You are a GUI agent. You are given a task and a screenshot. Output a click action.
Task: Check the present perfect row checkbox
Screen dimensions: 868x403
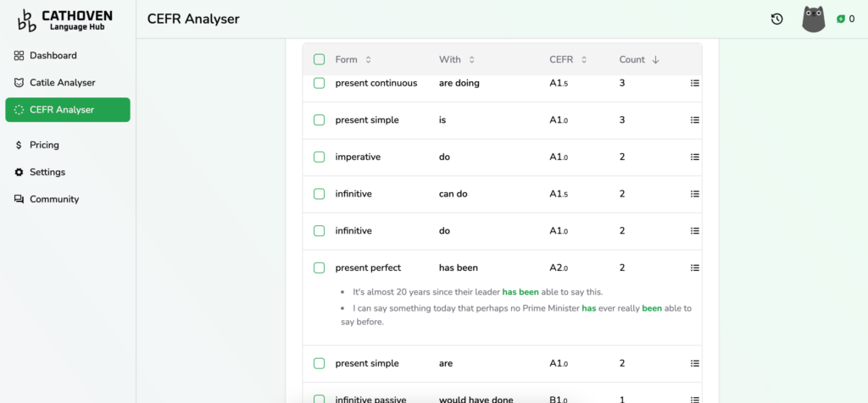click(x=319, y=268)
